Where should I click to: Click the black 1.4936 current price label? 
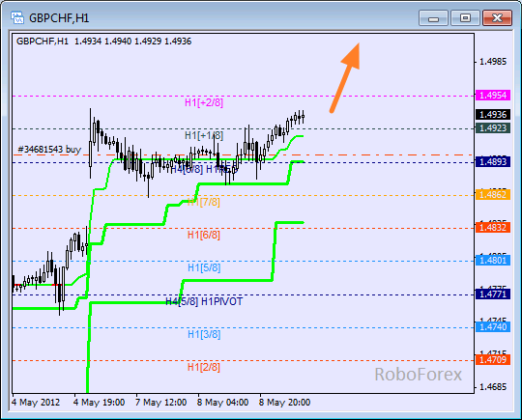tap(493, 115)
